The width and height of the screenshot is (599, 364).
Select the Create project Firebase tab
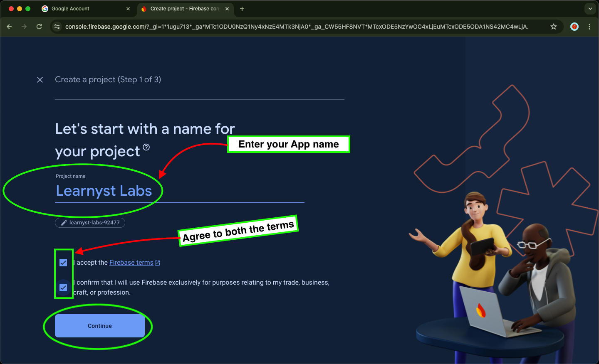point(183,8)
